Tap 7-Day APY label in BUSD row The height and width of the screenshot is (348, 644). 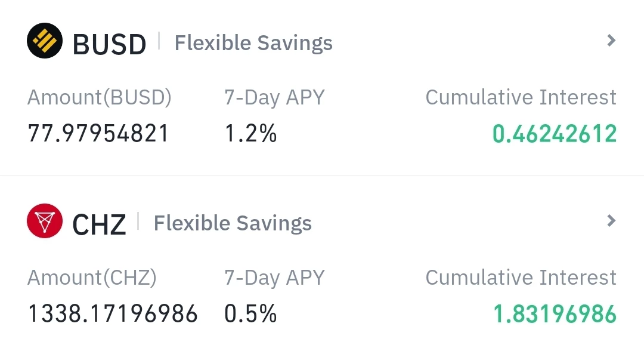click(x=274, y=98)
